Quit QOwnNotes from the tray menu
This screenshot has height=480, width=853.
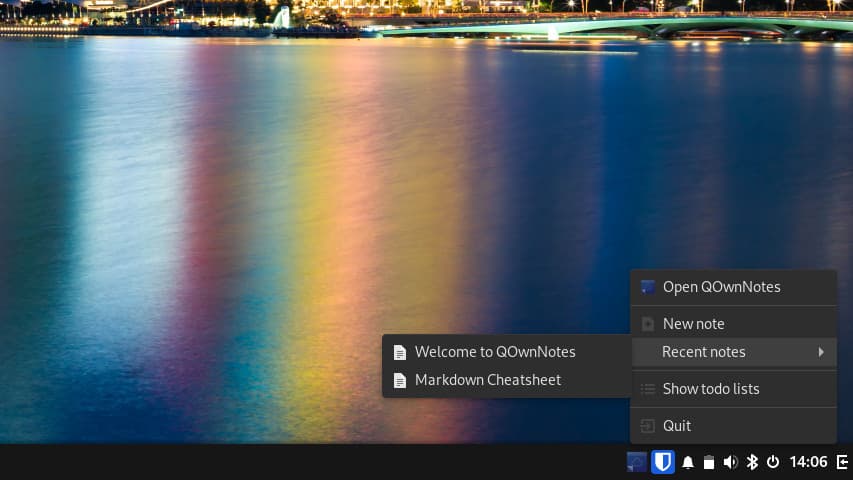click(677, 426)
